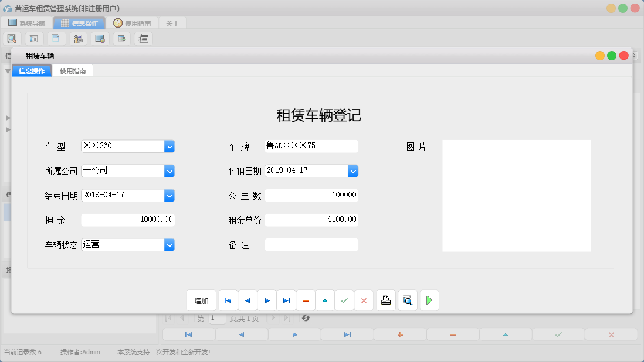The height and width of the screenshot is (362, 644).
Task: Click the 增加 button to add a record
Action: tap(201, 300)
